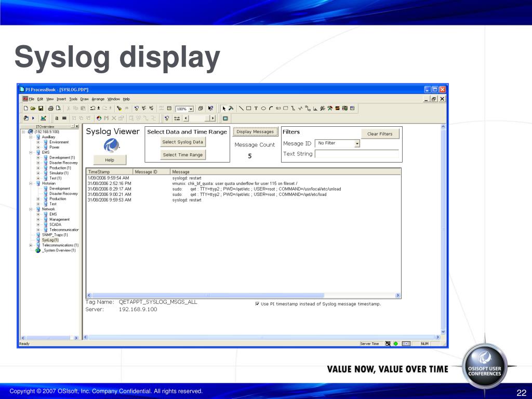
Task: Click the green status indicator in status bar
Action: [395, 344]
